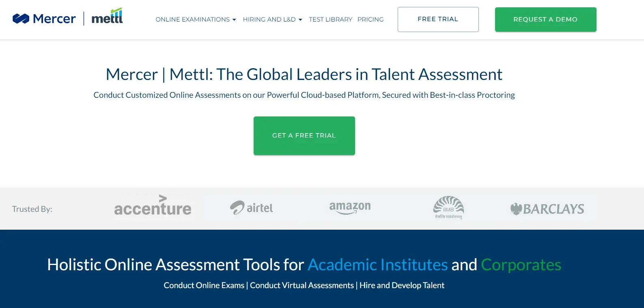Screen dimensions: 644x308
Task: Click the 'Trusted By:' label
Action: (x=32, y=209)
